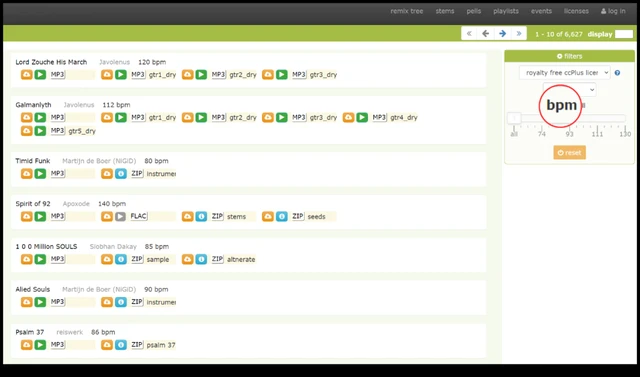
Task: Download the Spirit of 92 seeds ZIP
Action: tap(268, 217)
